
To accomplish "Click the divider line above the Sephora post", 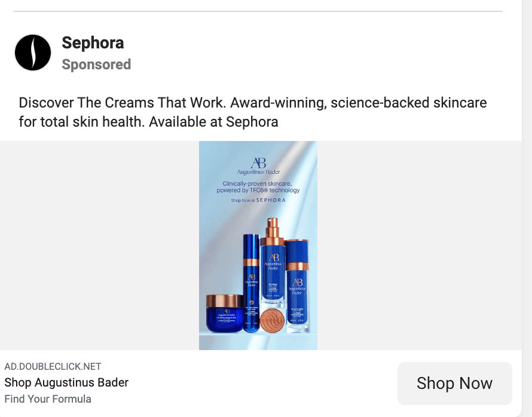I will point(258,8).
